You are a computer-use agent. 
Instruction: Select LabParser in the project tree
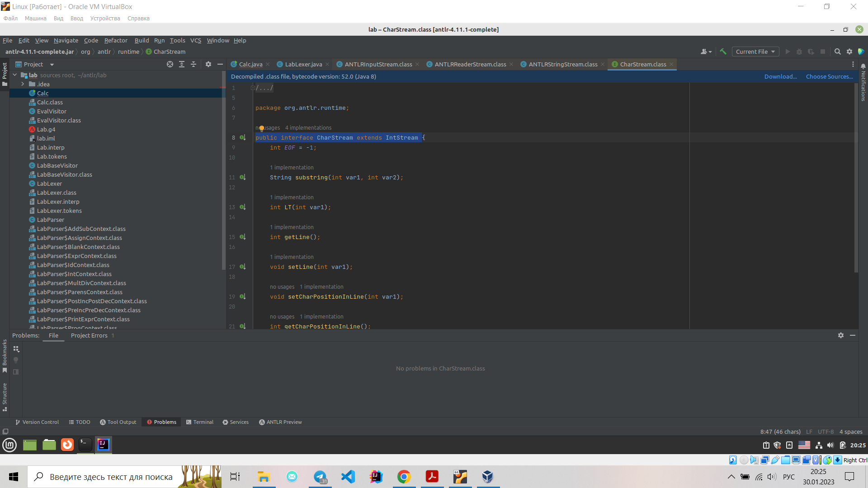point(50,220)
